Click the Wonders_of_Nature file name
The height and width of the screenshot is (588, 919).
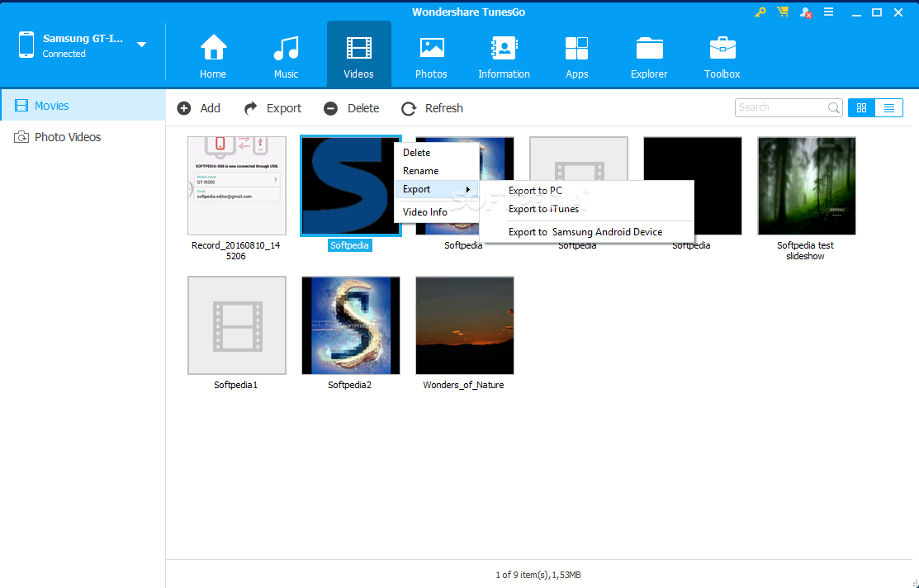(463, 385)
